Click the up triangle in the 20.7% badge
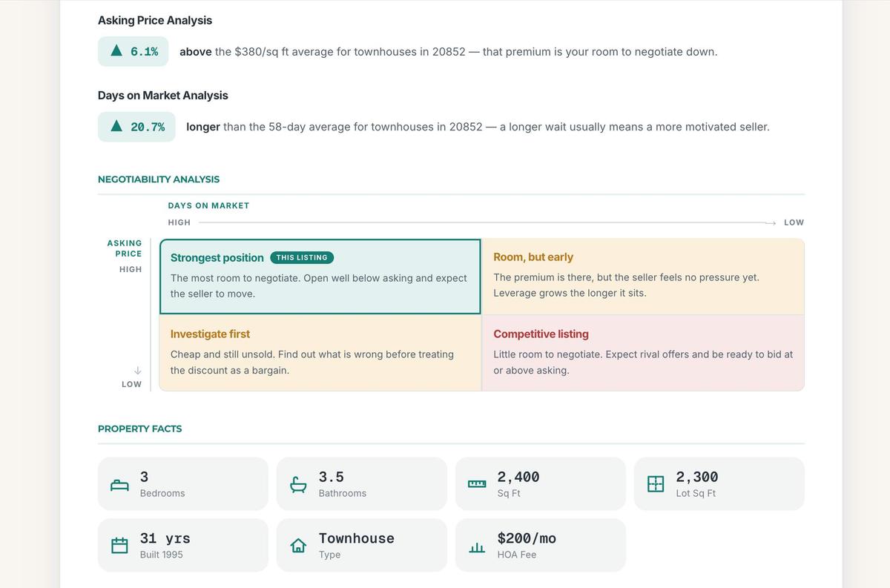 (x=116, y=126)
